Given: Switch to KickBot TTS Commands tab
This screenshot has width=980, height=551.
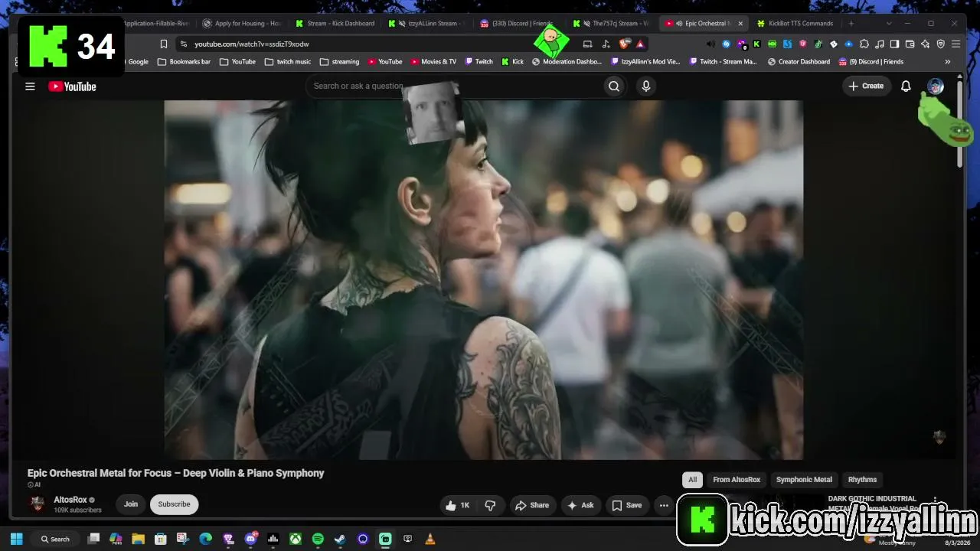Looking at the screenshot, I should (x=795, y=24).
